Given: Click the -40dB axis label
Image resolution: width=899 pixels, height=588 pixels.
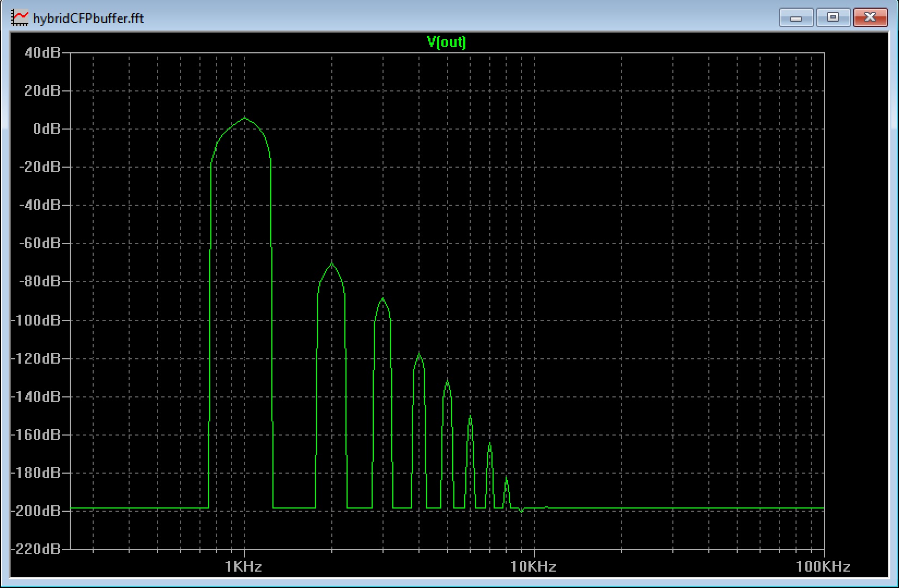Looking at the screenshot, I should point(40,205).
